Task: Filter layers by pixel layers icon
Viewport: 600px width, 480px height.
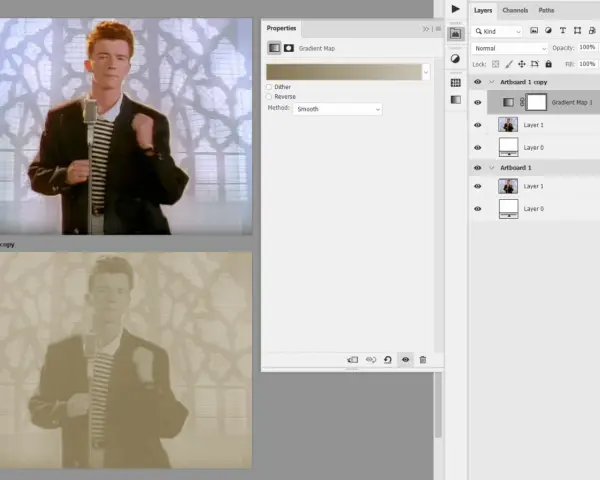Action: tap(534, 31)
